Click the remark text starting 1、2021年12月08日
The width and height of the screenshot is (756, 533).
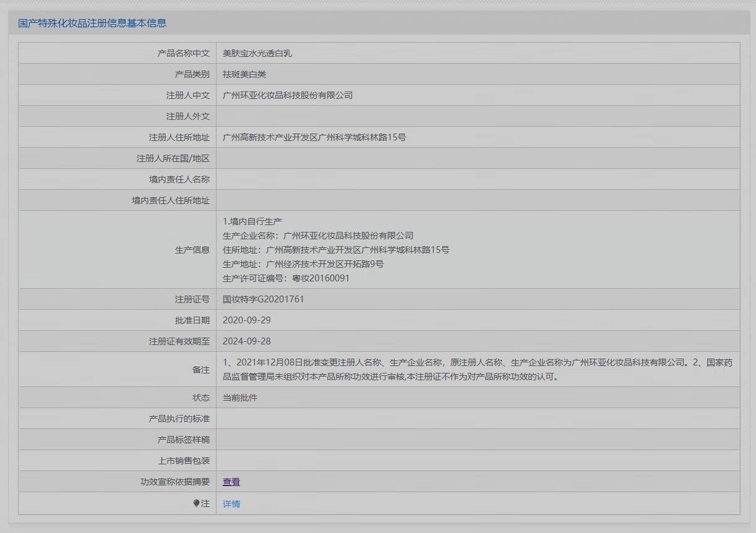coord(478,362)
